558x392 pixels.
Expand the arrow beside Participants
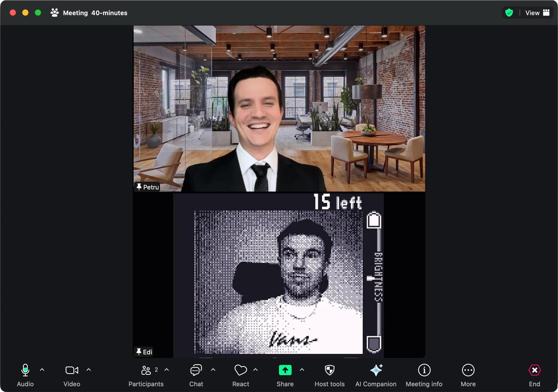[167, 370]
